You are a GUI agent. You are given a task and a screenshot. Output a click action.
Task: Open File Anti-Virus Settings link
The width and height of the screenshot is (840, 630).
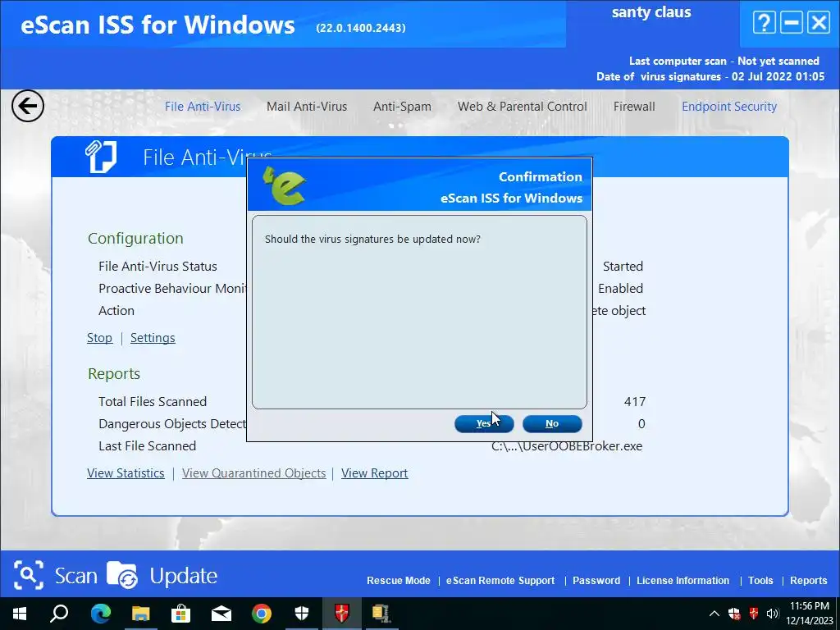[153, 338]
